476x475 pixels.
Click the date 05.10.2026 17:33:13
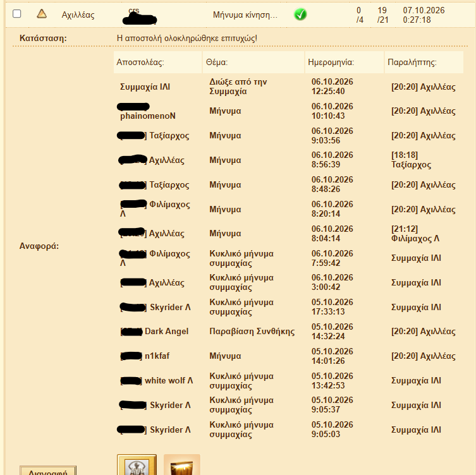[x=332, y=307]
